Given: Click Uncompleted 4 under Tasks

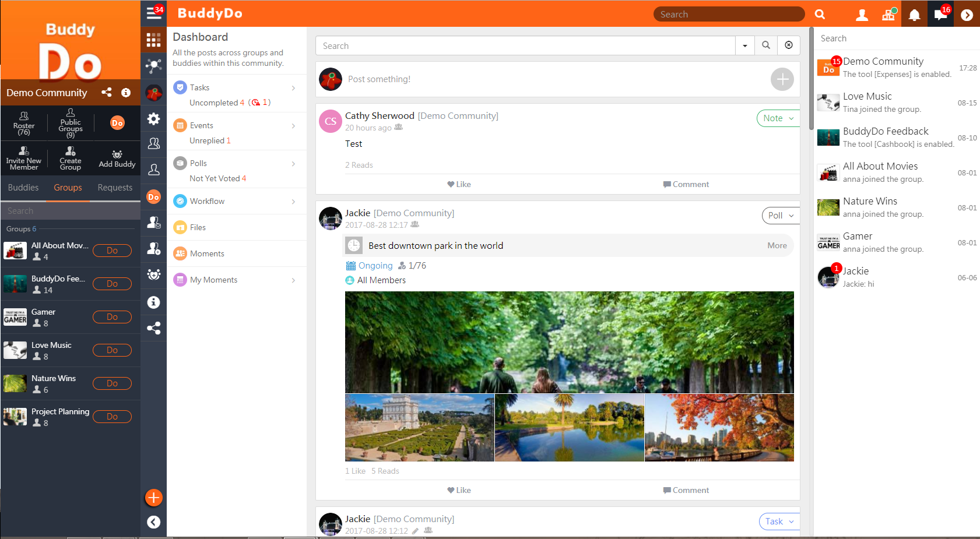Looking at the screenshot, I should (x=217, y=103).
